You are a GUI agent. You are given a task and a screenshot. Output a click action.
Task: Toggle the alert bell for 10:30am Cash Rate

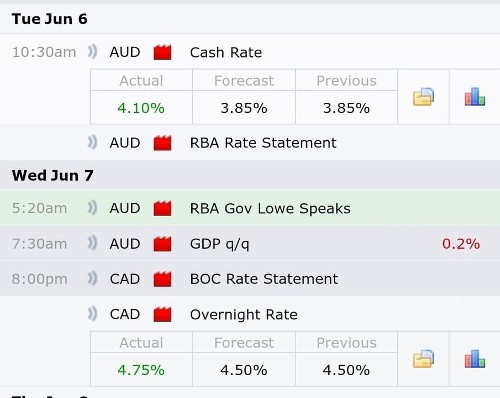pyautogui.click(x=92, y=52)
